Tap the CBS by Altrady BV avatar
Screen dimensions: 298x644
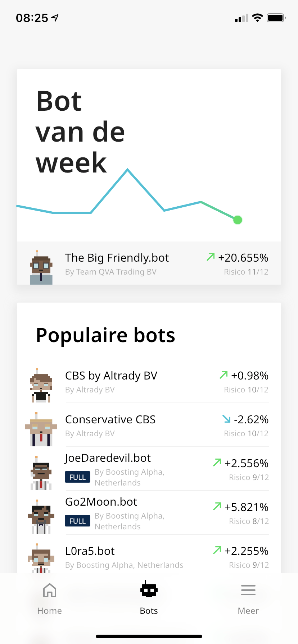pos(41,385)
